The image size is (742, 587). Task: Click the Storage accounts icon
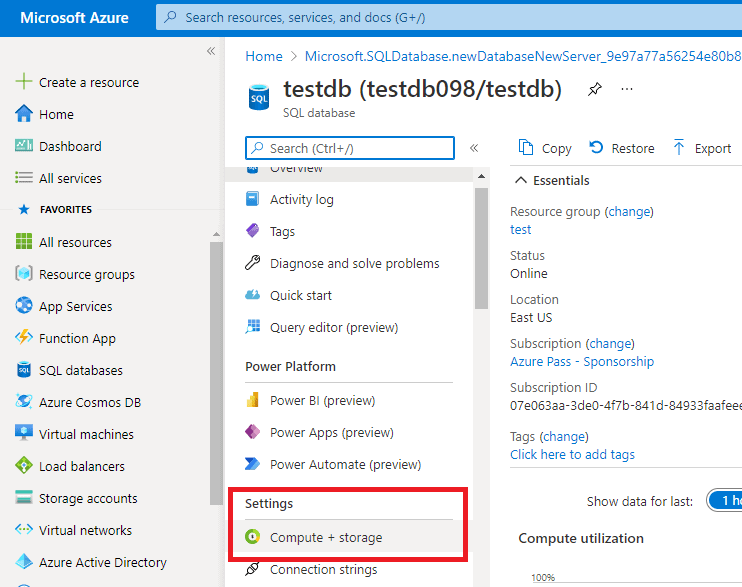point(24,497)
